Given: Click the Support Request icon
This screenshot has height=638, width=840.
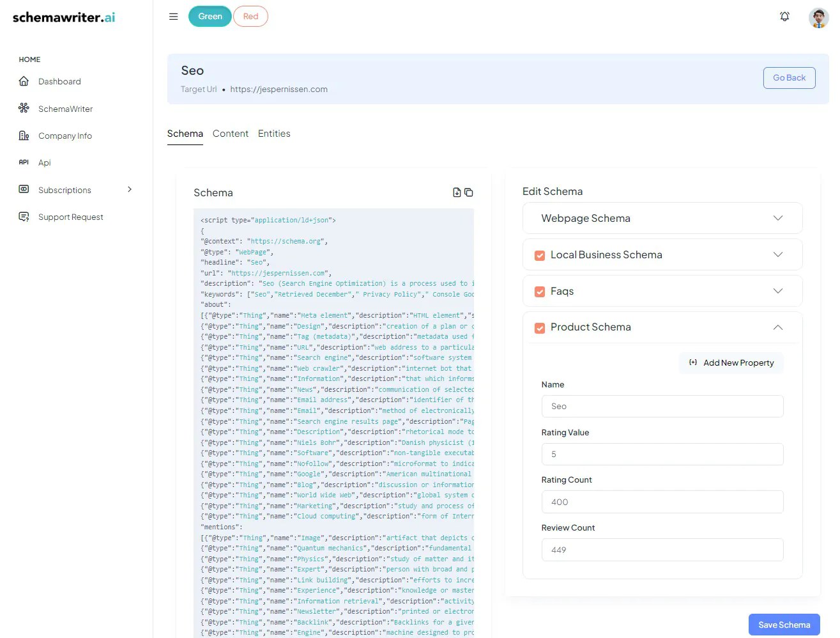Looking at the screenshot, I should pyautogui.click(x=24, y=217).
